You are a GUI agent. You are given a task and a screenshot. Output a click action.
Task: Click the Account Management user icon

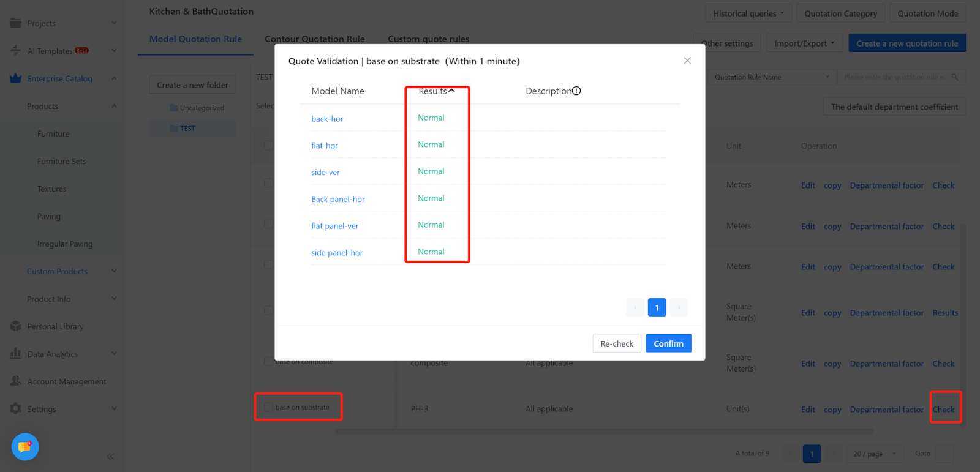(x=16, y=381)
